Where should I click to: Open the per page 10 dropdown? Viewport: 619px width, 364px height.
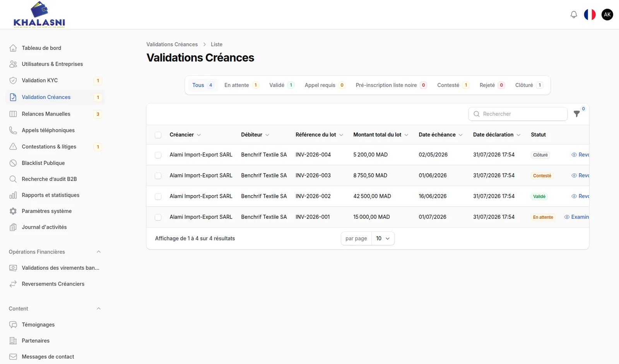tap(383, 238)
